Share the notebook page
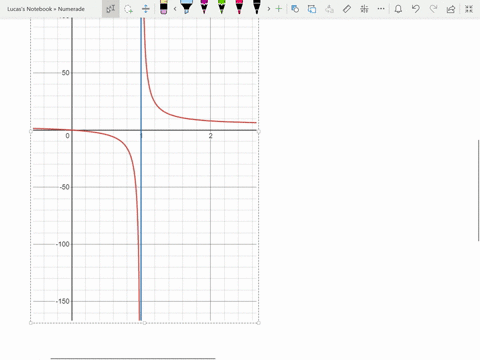Image resolution: width=480 pixels, height=360 pixels. (451, 9)
